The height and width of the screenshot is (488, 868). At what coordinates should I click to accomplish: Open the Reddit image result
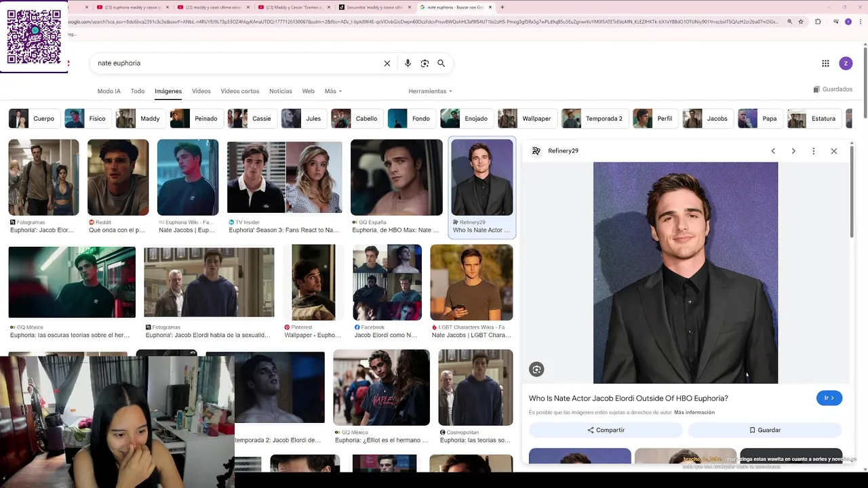(x=118, y=178)
